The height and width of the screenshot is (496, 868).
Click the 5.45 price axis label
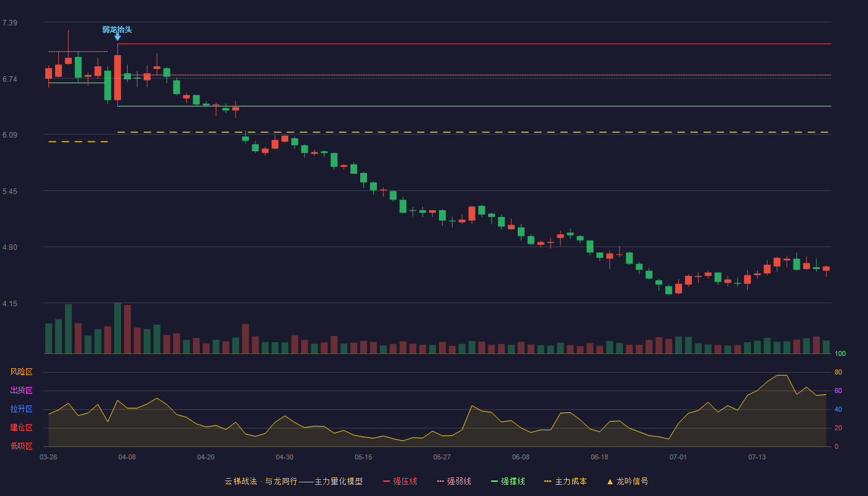point(10,192)
